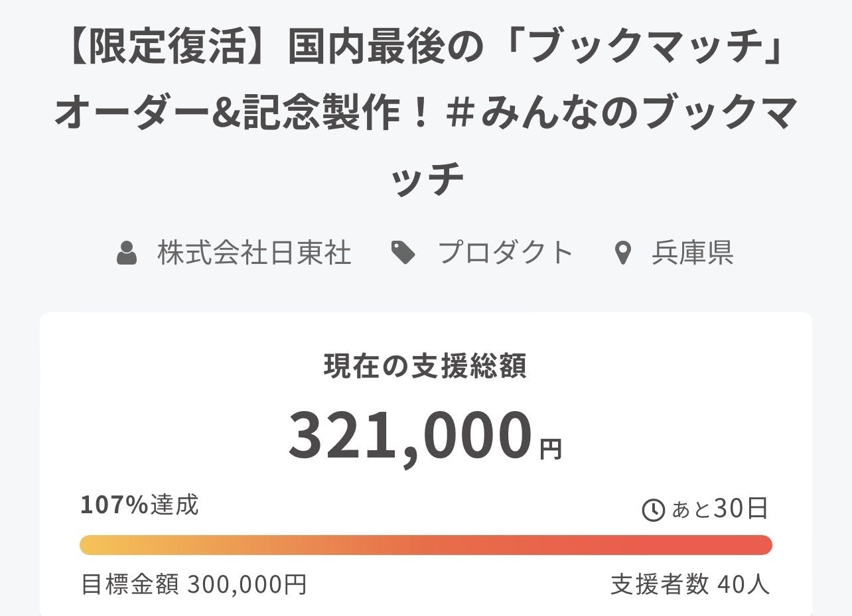This screenshot has width=852, height=616.
Task: Click the 現在の支援総額 heading
Action: coord(425,366)
